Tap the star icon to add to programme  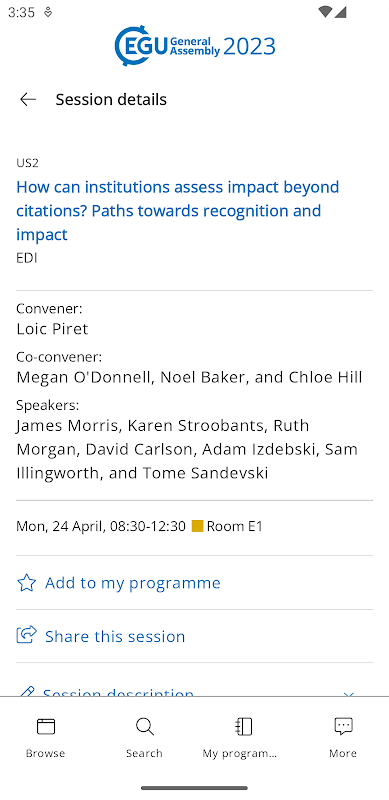[x=27, y=583]
